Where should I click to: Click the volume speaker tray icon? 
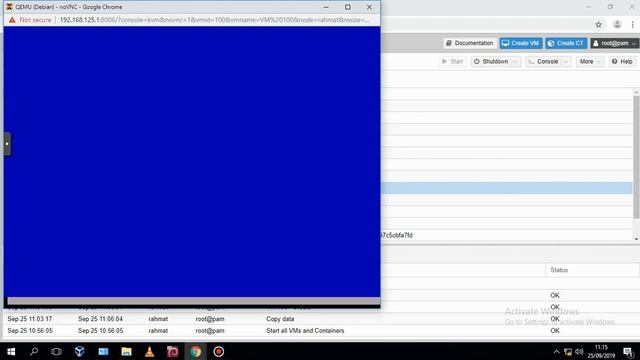click(579, 352)
